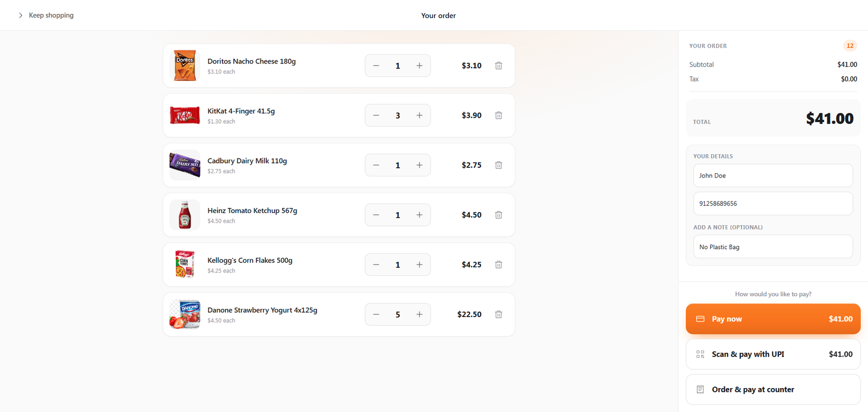The height and width of the screenshot is (412, 868).
Task: Select Order & pay at counter
Action: [773, 389]
